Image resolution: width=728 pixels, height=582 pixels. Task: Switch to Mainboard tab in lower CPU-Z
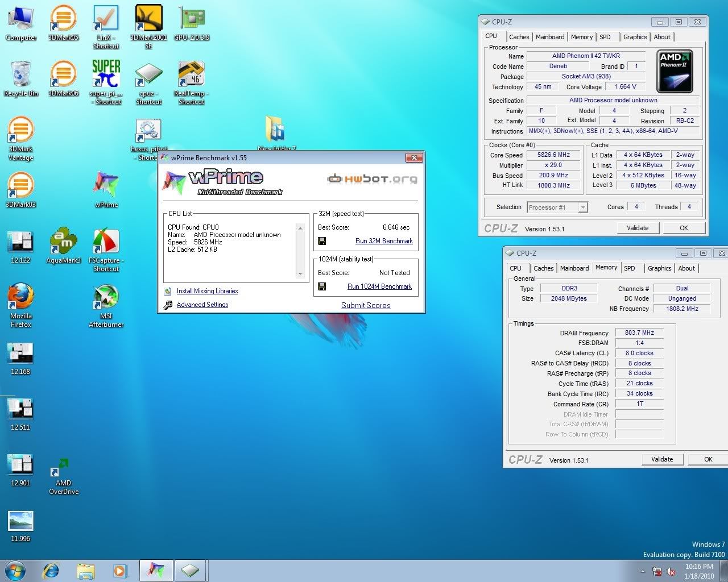click(x=574, y=268)
